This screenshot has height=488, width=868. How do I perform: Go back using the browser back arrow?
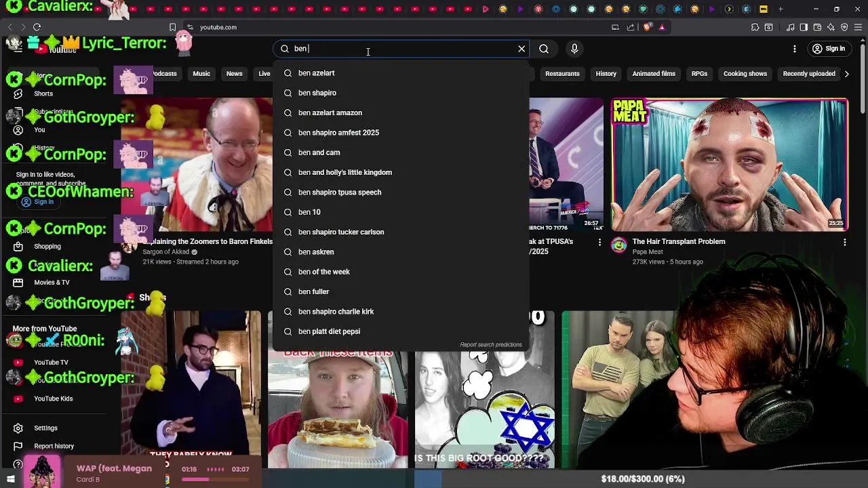pyautogui.click(x=9, y=27)
